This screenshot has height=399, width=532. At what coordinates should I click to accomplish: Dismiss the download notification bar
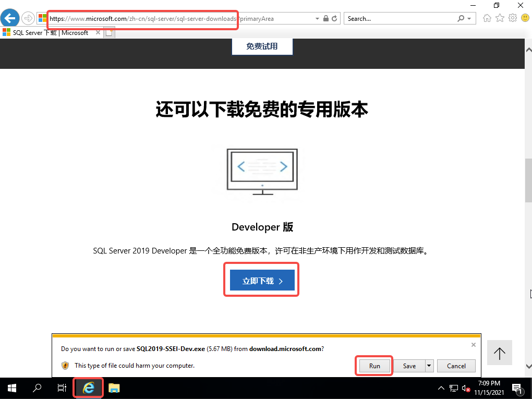point(474,345)
